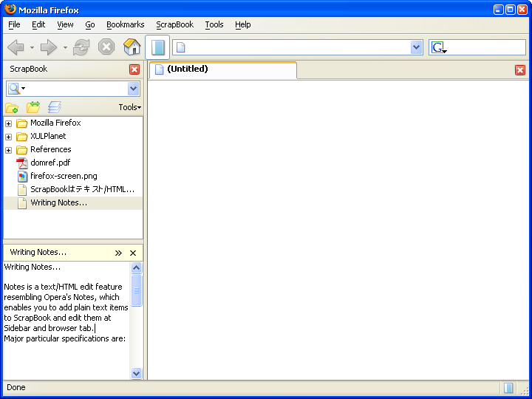The image size is (532, 399).
Task: Select the firefox-screen.png item
Action: 64,176
